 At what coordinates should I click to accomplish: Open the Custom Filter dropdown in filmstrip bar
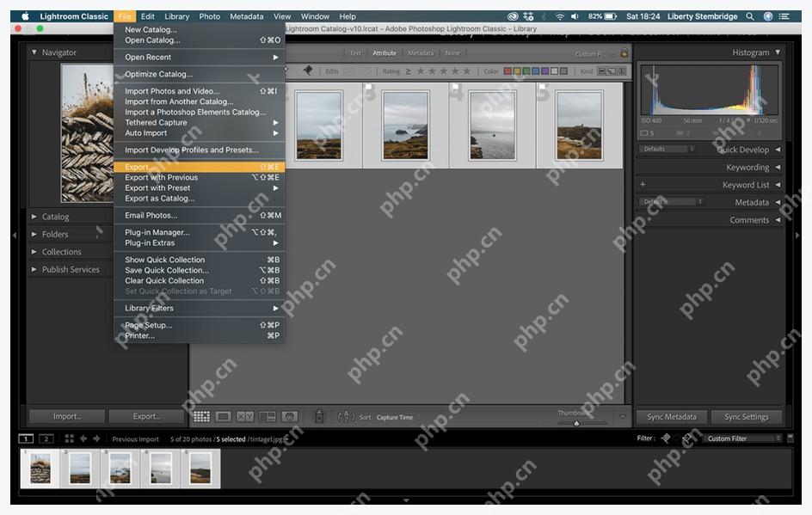click(x=741, y=438)
